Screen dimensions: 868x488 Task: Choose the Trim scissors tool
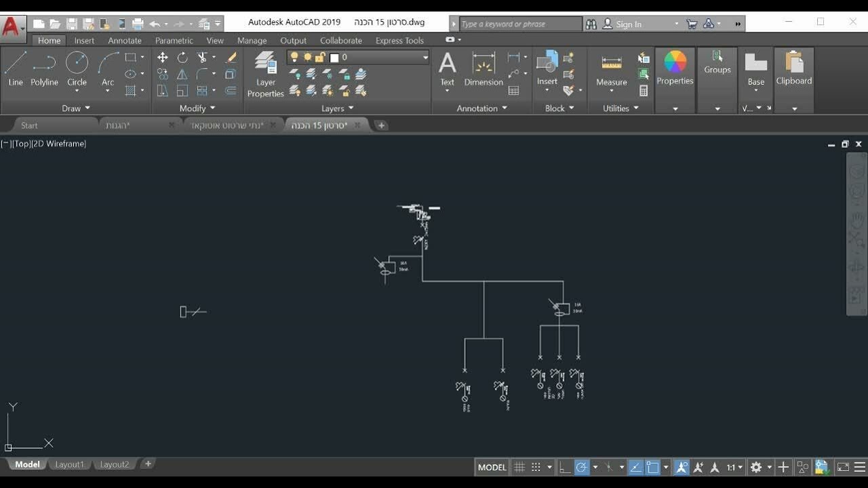pos(202,58)
